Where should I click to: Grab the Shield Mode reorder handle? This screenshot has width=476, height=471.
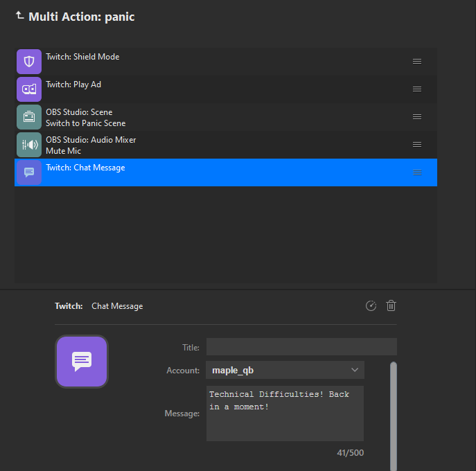(x=417, y=62)
